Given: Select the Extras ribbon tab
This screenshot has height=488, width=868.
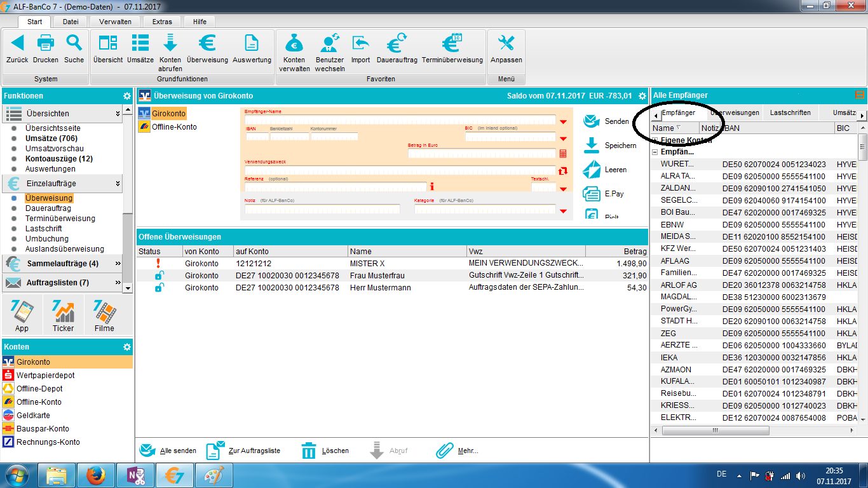Looking at the screenshot, I should [x=162, y=22].
